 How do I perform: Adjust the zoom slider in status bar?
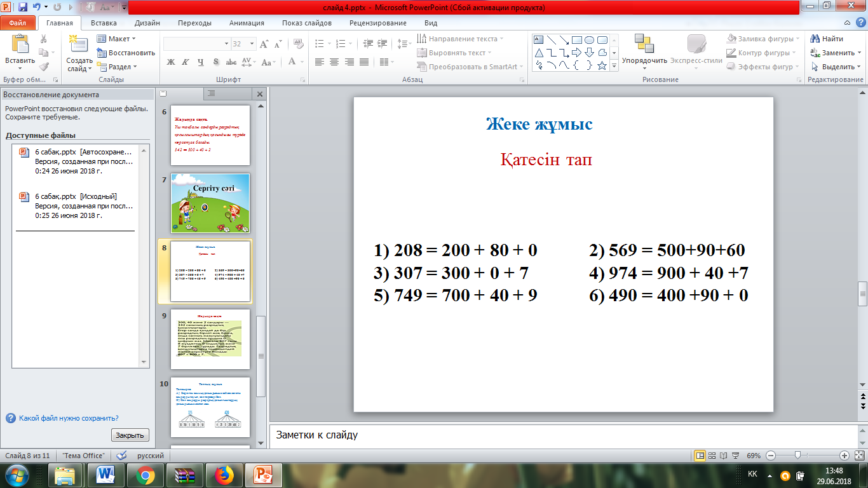tap(797, 456)
